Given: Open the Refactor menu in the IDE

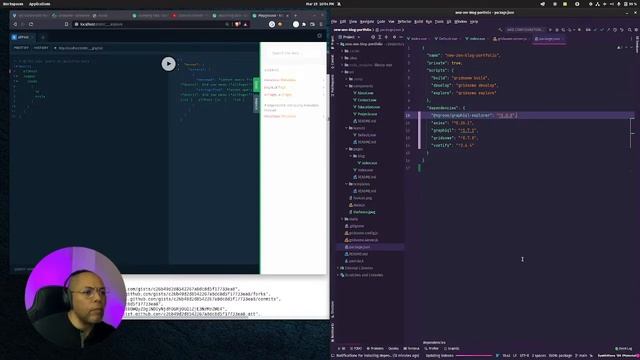Looking at the screenshot, I should pos(404,21).
